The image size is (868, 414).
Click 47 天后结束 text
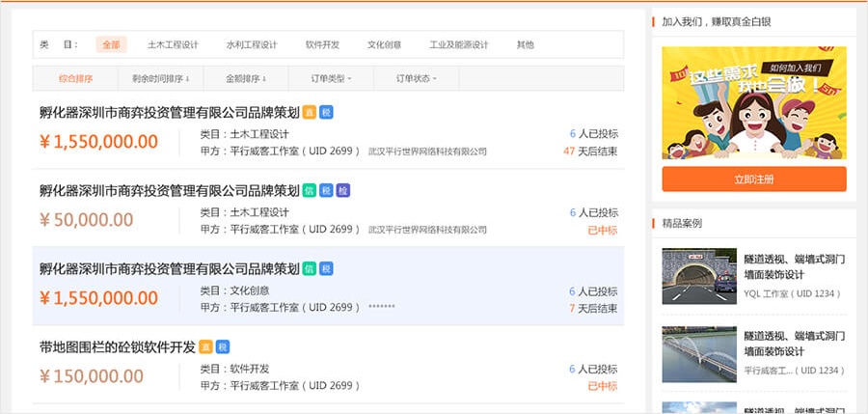tap(590, 152)
